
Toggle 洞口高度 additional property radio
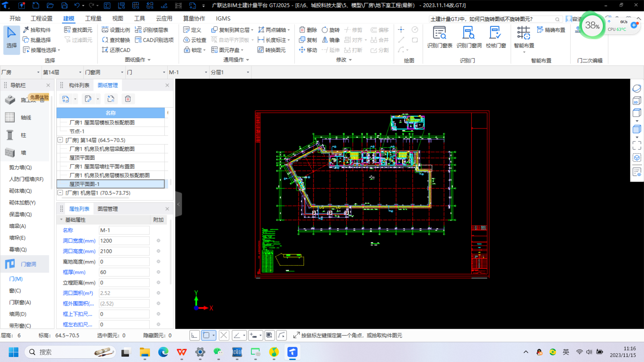[x=158, y=251]
